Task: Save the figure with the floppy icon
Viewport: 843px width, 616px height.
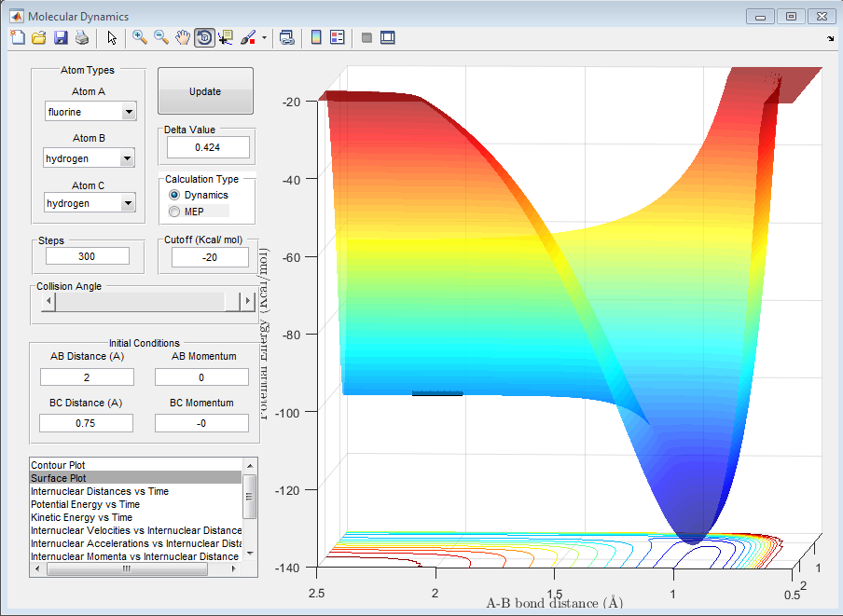Action: (61, 37)
